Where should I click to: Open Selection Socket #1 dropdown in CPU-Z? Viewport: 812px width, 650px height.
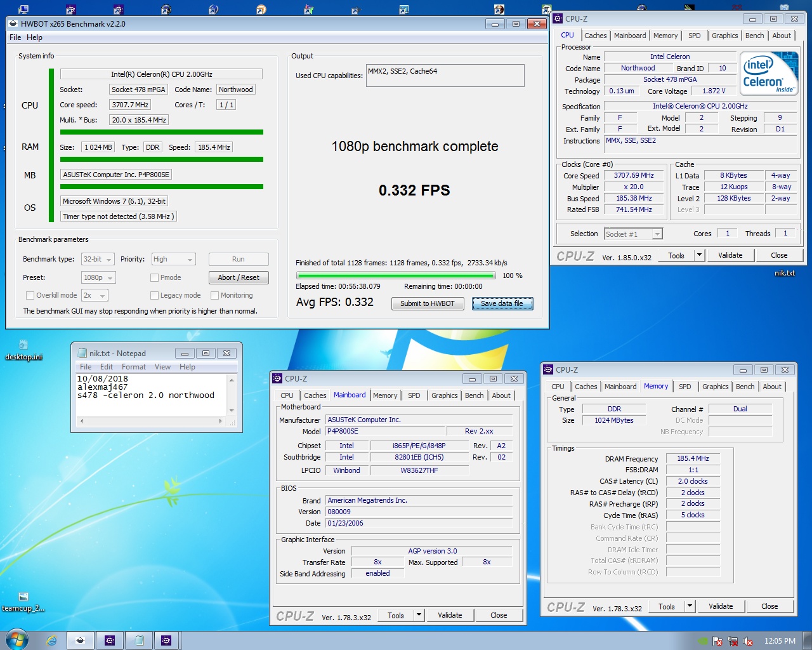pyautogui.click(x=633, y=234)
